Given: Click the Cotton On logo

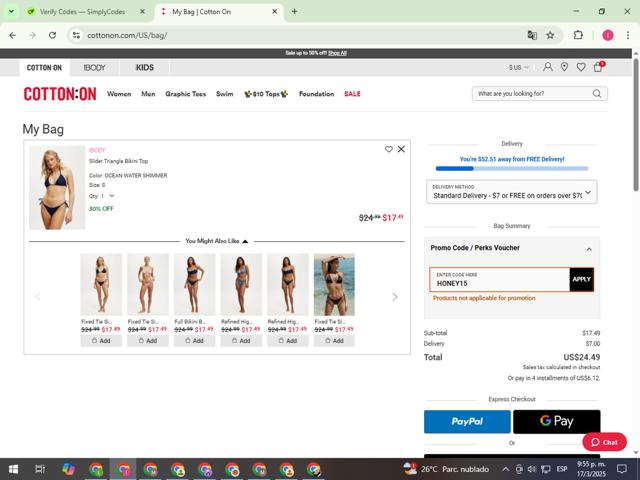Looking at the screenshot, I should (60, 94).
